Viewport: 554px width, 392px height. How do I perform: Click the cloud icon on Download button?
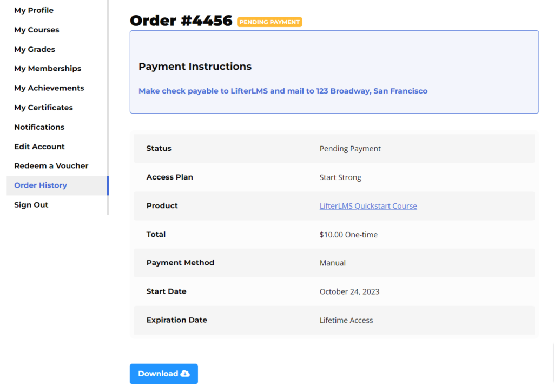coord(183,374)
